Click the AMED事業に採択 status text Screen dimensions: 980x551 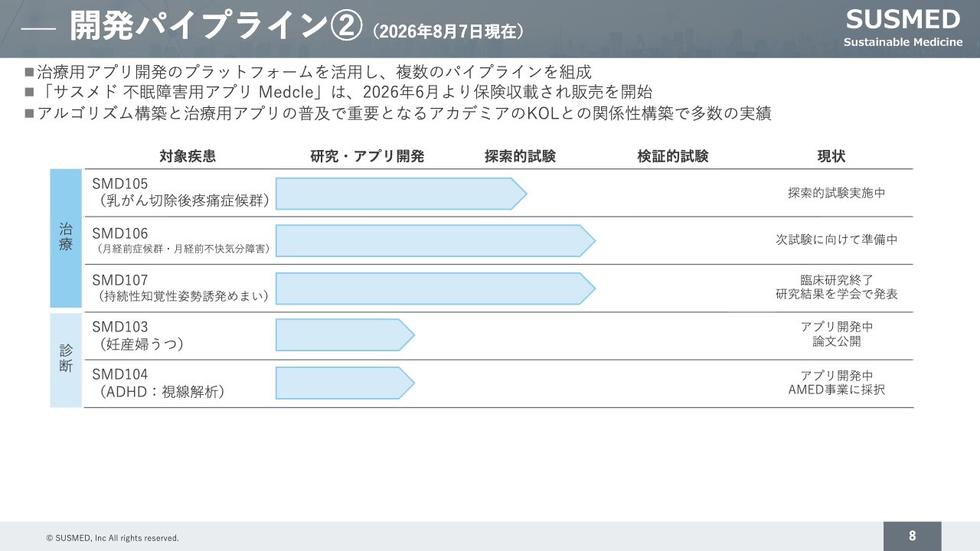837,390
